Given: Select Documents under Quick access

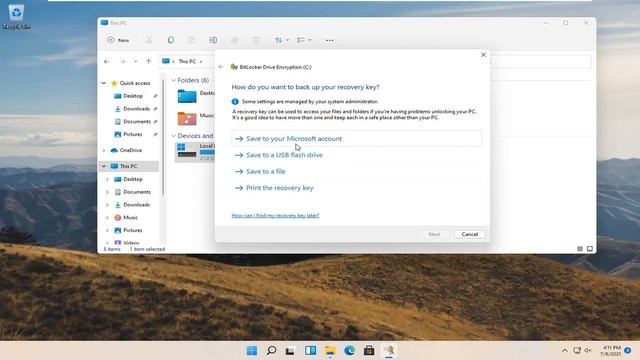Looking at the screenshot, I should (x=137, y=122).
